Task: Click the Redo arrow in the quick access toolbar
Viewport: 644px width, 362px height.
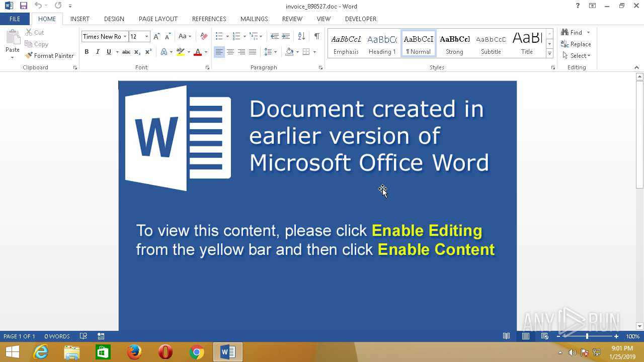Action: [x=58, y=6]
